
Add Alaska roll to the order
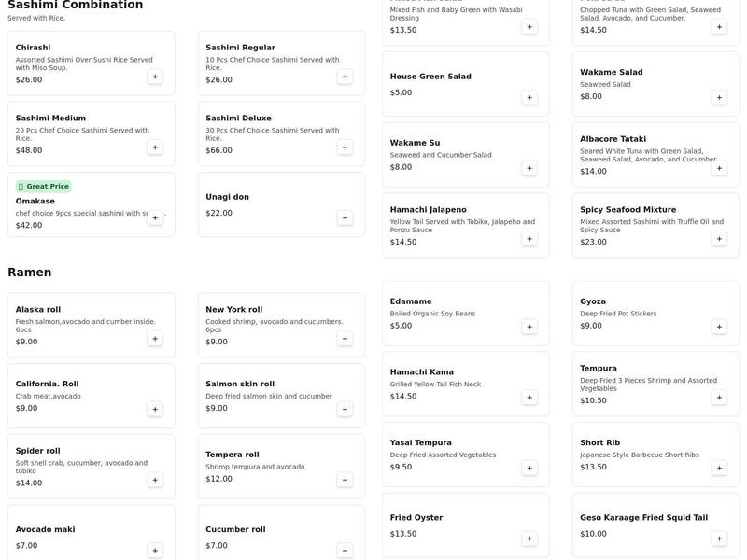tap(155, 339)
